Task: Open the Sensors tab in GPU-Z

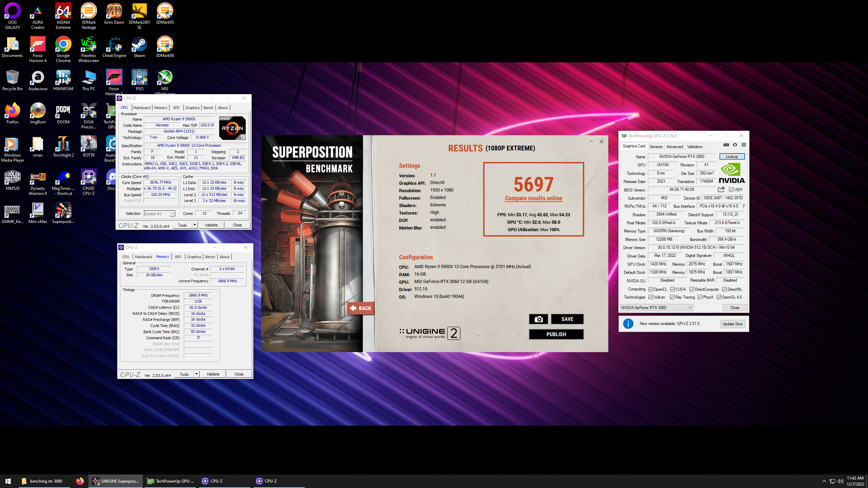Action: point(656,147)
